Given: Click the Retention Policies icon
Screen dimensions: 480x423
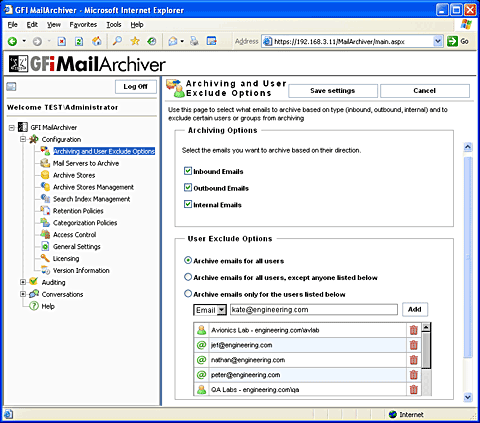Looking at the screenshot, I should click(45, 210).
